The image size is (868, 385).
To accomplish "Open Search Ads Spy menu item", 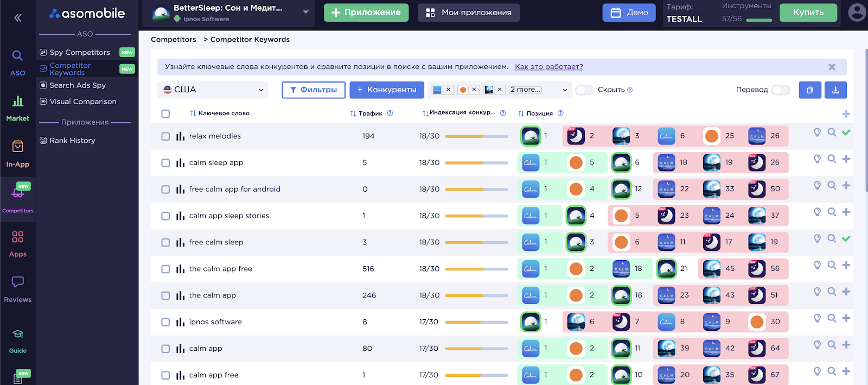I will coord(78,85).
